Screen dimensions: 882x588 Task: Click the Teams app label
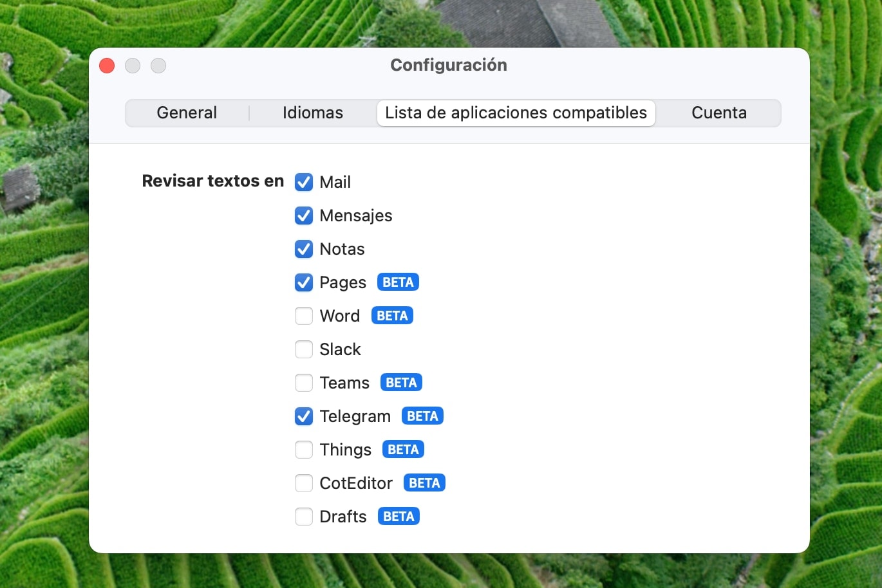click(x=344, y=383)
